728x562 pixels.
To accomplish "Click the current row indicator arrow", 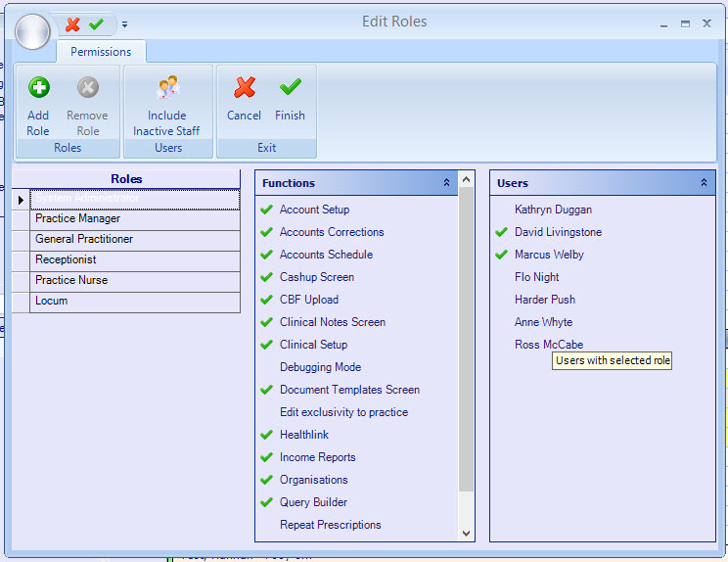I will tap(21, 200).
